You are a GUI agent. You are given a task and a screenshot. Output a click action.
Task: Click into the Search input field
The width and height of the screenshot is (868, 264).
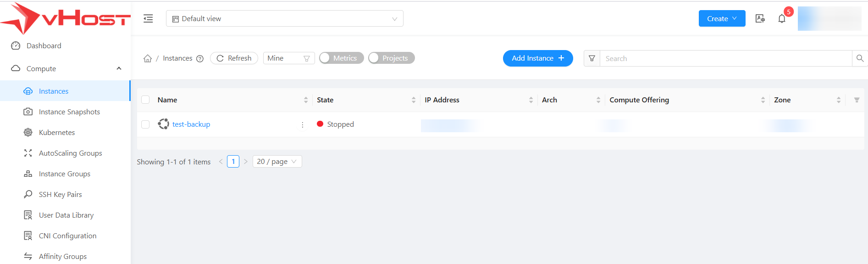725,59
